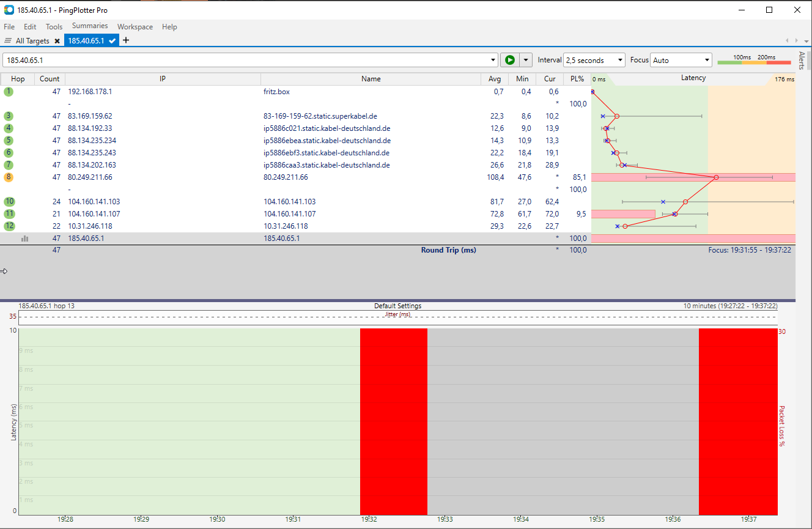Open the Edit menu

pos(30,26)
